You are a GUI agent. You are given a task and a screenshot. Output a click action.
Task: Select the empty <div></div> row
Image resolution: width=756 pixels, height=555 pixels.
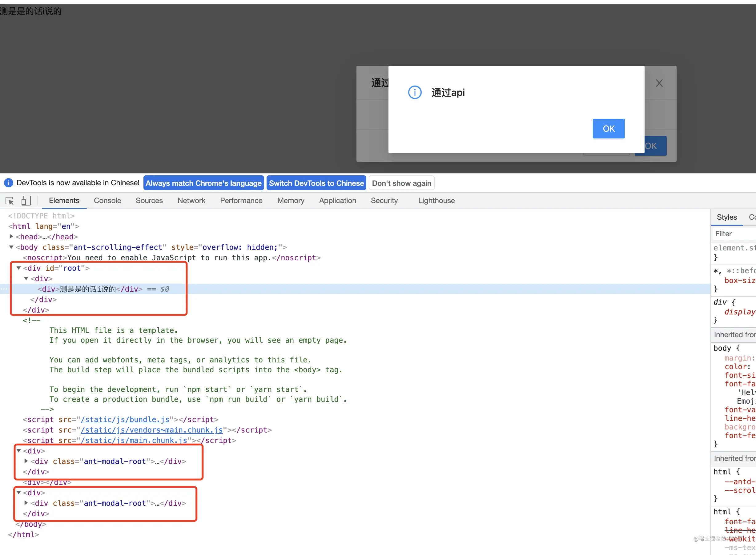(x=47, y=482)
